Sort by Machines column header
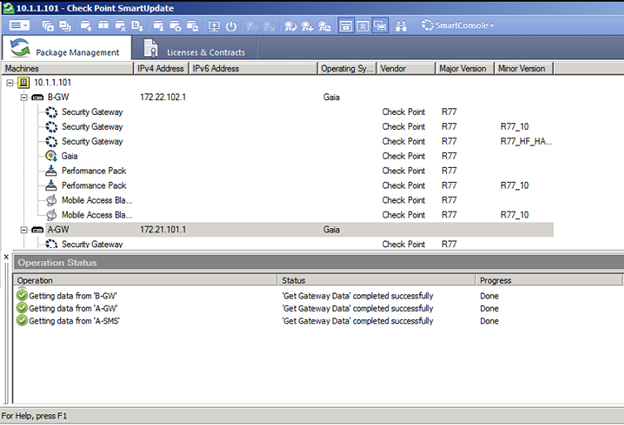624x425 pixels. [x=67, y=68]
